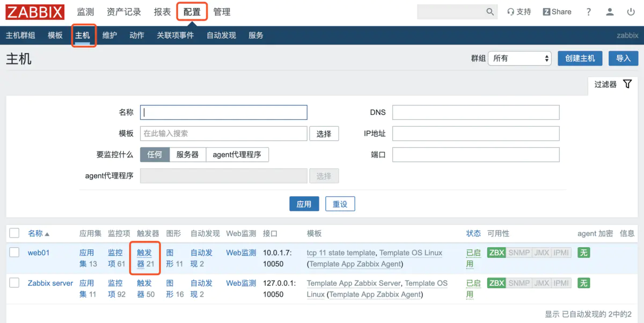Go to the 模板 submenu
644x323 pixels.
pyautogui.click(x=55, y=35)
